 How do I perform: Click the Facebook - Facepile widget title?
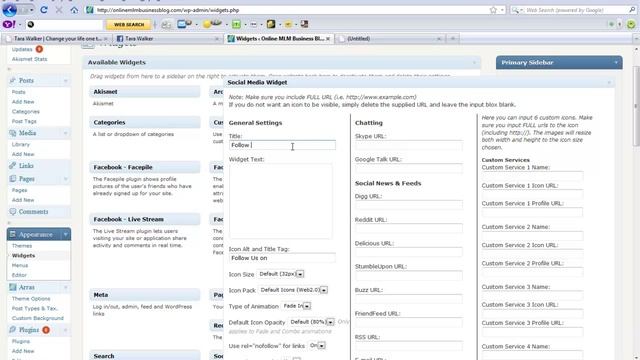[123, 167]
